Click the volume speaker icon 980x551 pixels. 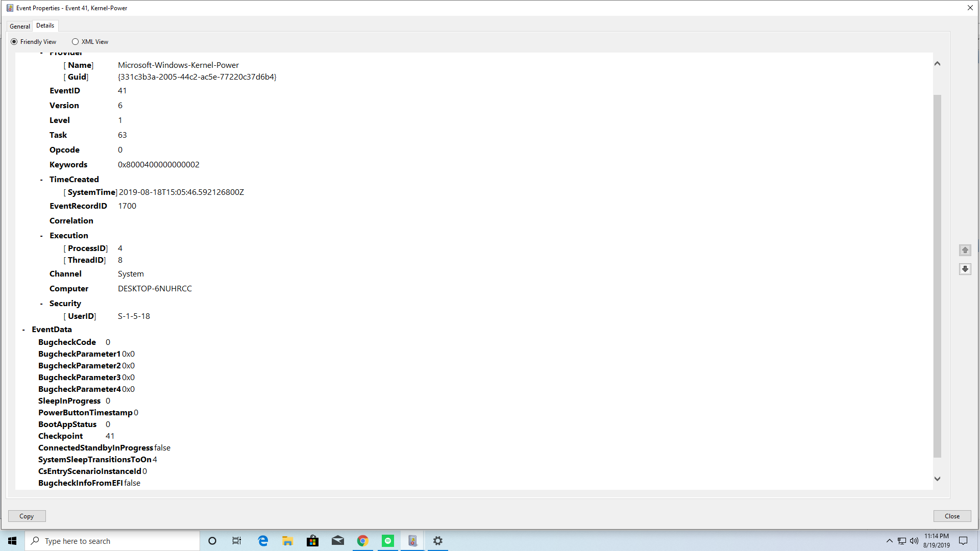pos(914,541)
